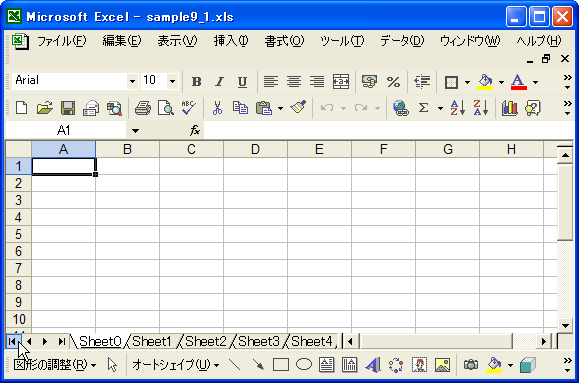Click the Copy icon
This screenshot has height=383, width=579.
coord(240,108)
